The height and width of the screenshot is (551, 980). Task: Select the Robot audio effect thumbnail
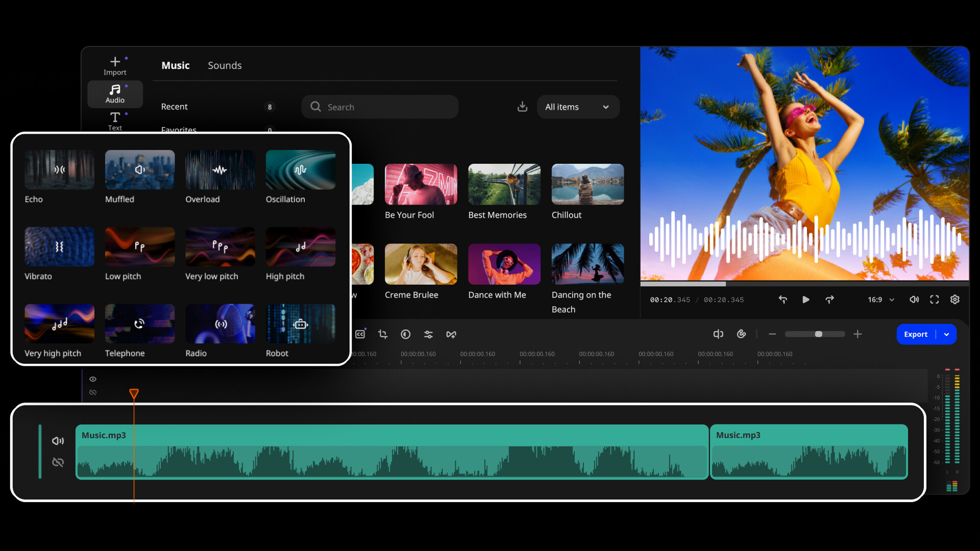[301, 323]
